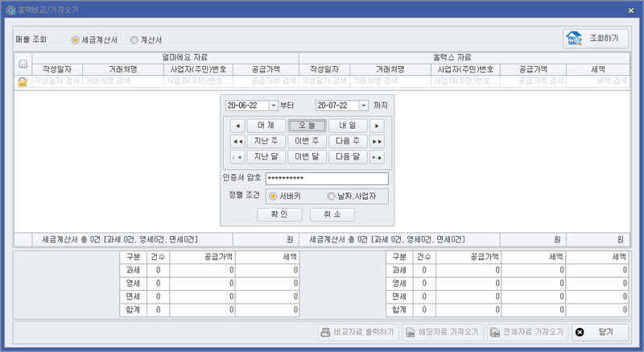Select the 세금계산서 radio button
This screenshot has width=644, height=352.
click(75, 39)
